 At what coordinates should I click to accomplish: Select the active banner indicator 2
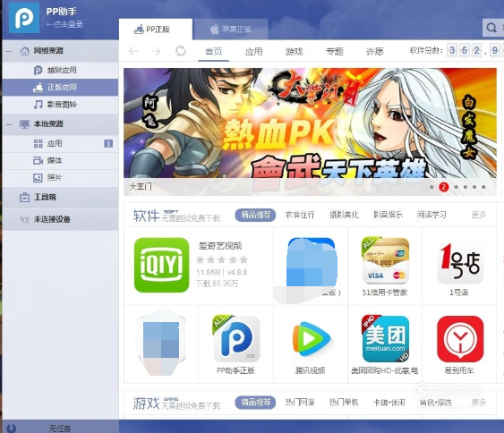443,187
